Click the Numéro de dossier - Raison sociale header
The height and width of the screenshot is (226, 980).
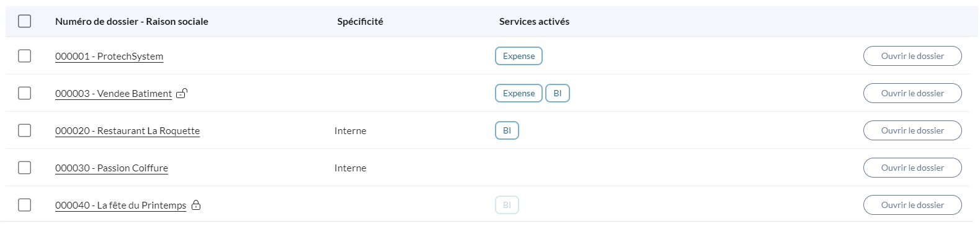pyautogui.click(x=131, y=21)
